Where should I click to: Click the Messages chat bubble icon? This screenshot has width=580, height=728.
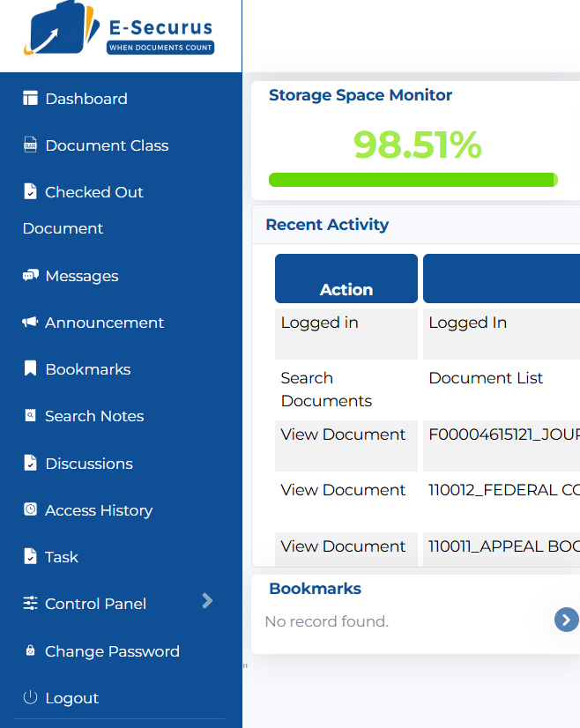coord(31,276)
